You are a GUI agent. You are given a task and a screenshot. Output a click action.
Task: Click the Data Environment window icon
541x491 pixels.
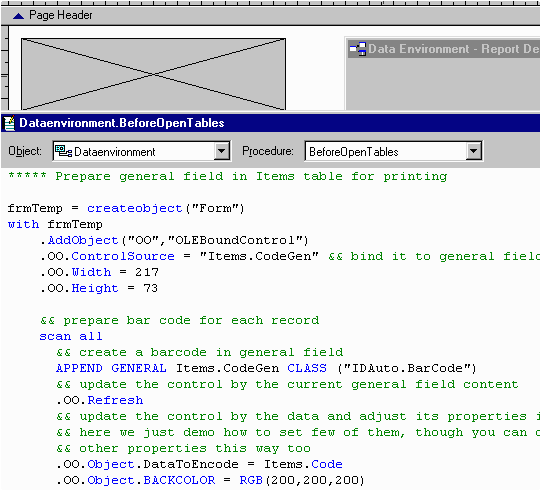pyautogui.click(x=357, y=49)
